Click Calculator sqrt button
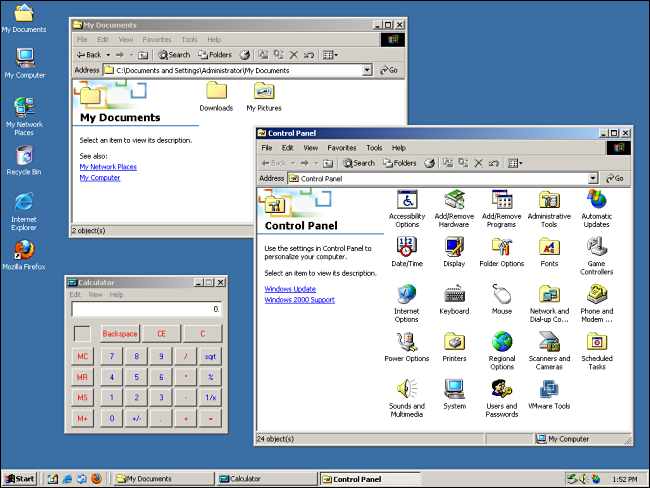This screenshot has width=650, height=488. [x=211, y=357]
